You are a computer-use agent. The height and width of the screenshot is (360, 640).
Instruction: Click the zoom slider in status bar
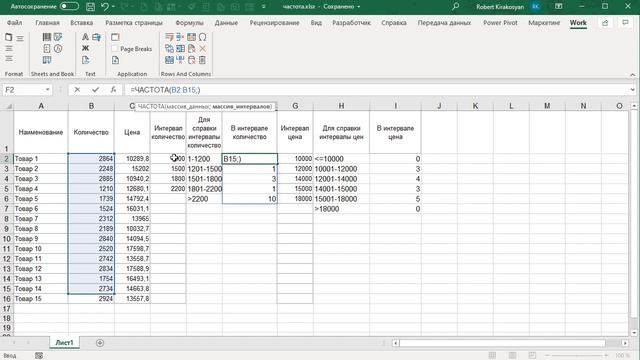pos(576,356)
